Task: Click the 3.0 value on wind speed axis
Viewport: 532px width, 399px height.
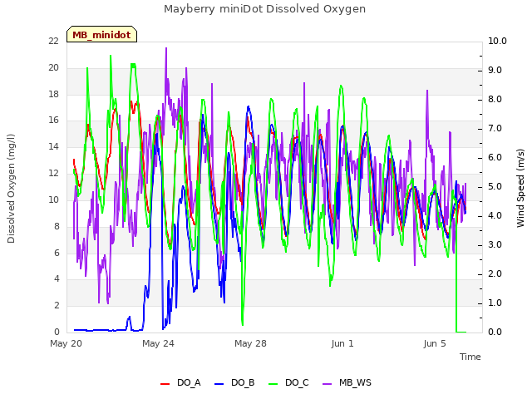Action: coord(495,244)
